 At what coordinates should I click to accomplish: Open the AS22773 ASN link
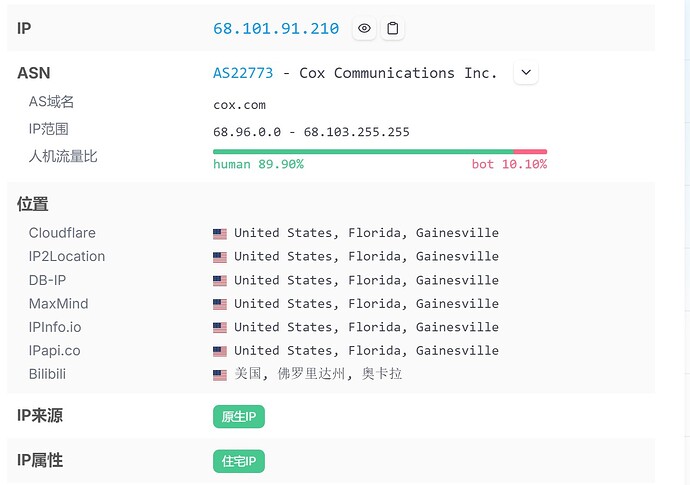(x=243, y=73)
